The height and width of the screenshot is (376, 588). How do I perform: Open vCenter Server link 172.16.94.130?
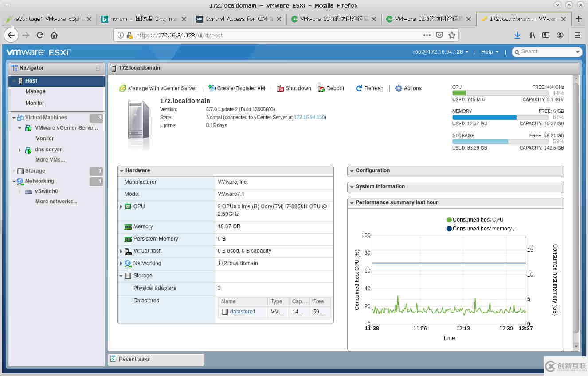click(309, 117)
